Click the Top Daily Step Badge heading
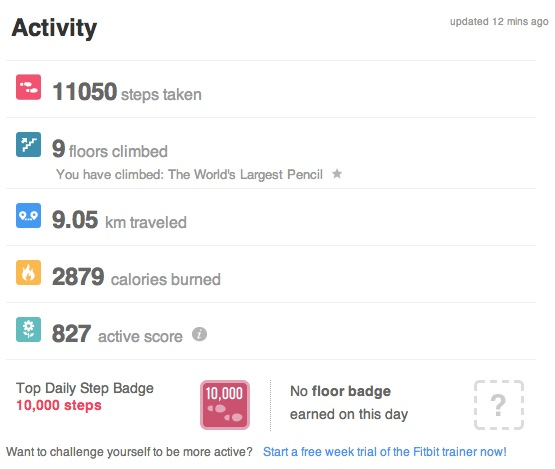 (85, 388)
